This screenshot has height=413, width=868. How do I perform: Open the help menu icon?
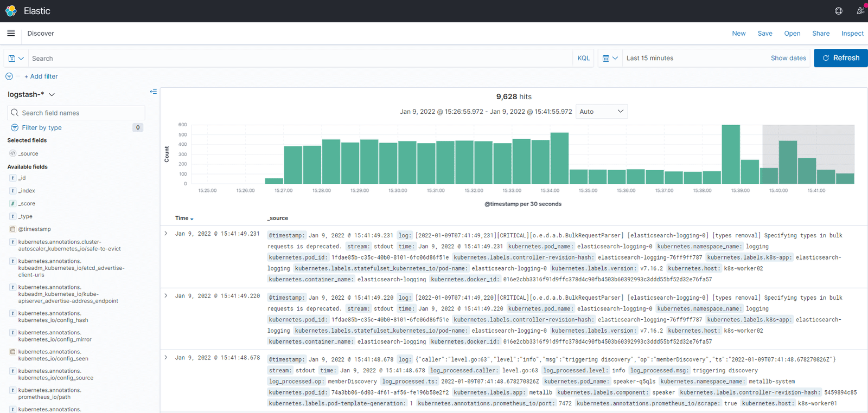point(839,11)
